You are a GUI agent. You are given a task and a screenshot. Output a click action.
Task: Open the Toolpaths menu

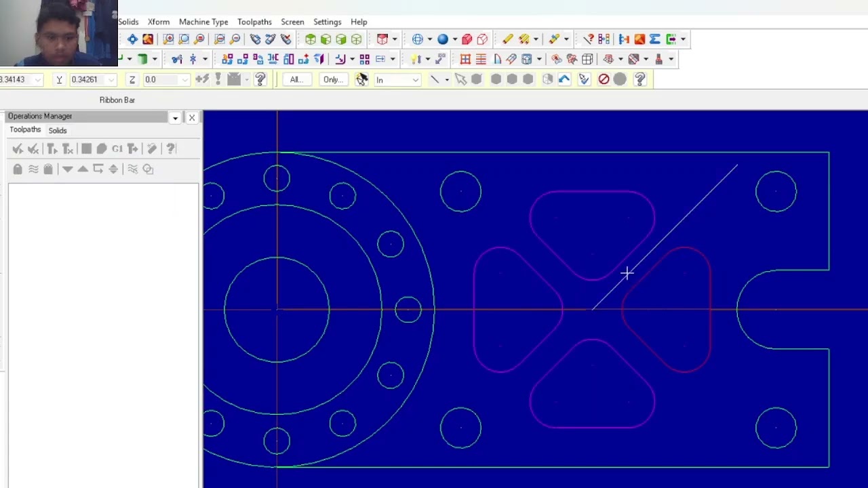tap(254, 22)
